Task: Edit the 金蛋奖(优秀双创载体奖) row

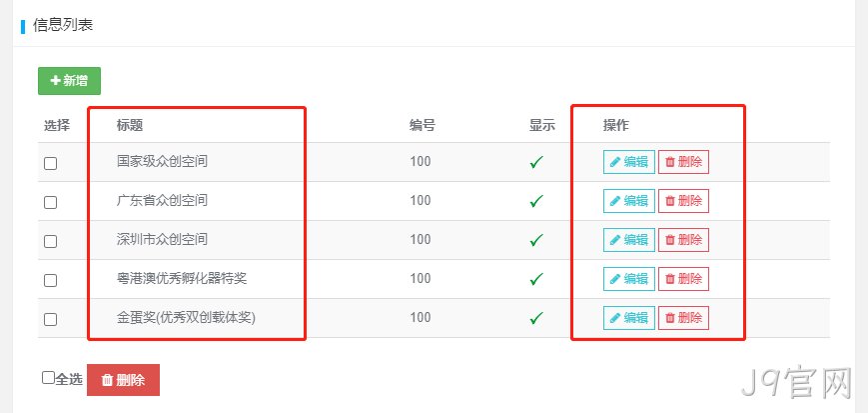Action: coord(629,318)
